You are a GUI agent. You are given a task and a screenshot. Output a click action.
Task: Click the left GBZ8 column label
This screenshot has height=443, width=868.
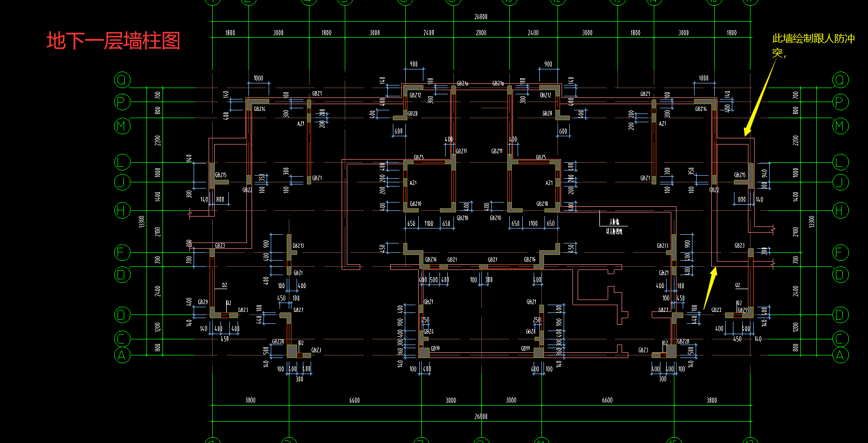(x=413, y=113)
